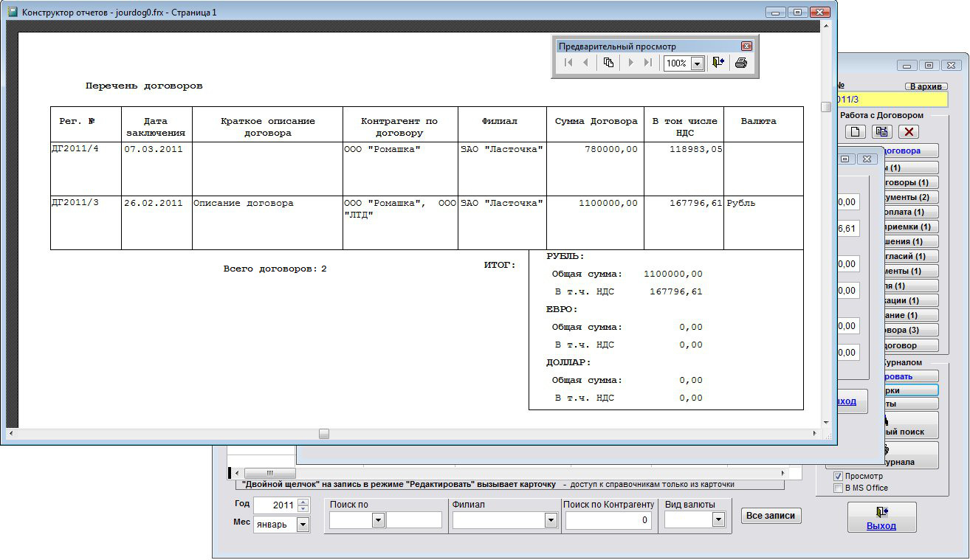970x560 pixels.
Task: Click the Поиск по Контрагенту input field
Action: click(608, 520)
